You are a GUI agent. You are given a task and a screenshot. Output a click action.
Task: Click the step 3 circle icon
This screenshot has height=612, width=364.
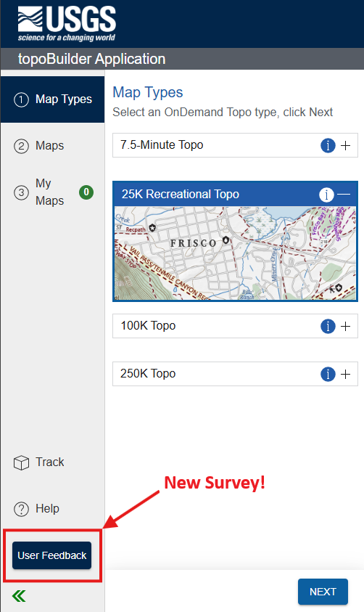21,192
